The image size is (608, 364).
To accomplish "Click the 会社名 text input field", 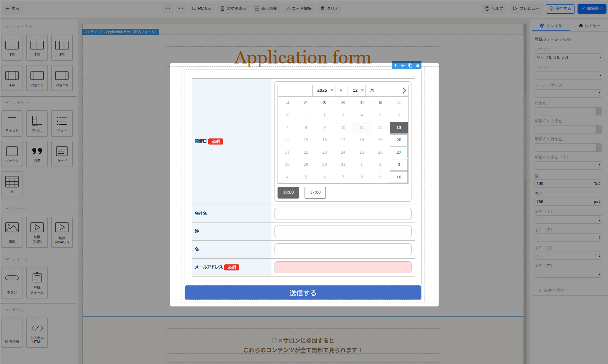I will pos(343,214).
